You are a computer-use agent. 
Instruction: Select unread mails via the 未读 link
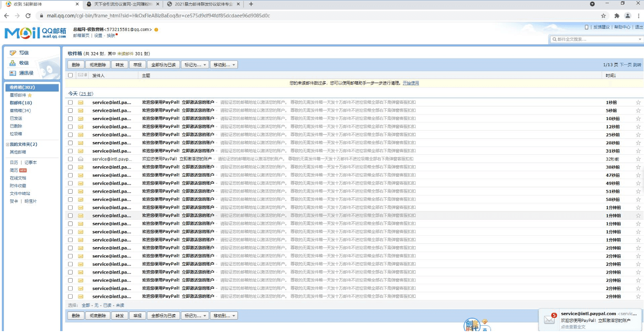point(120,305)
